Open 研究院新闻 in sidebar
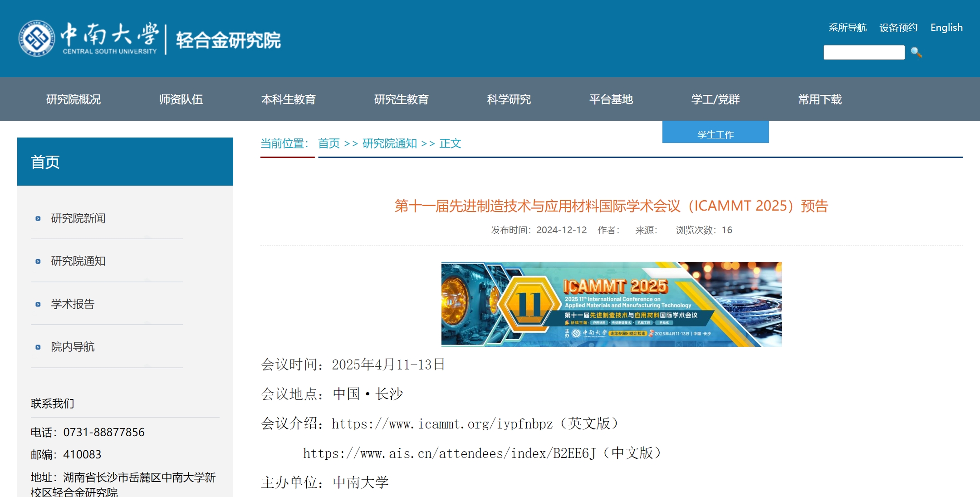Screen dimensions: 980x497 click(78, 218)
